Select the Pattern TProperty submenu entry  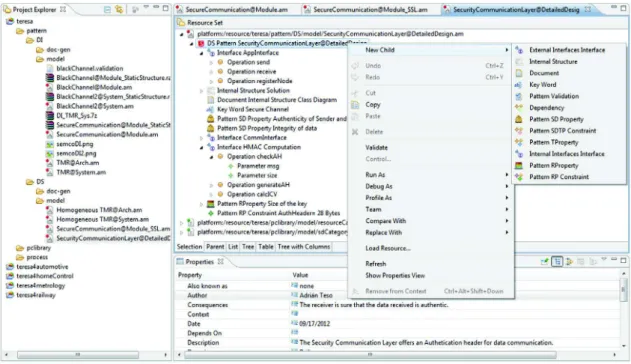point(553,142)
